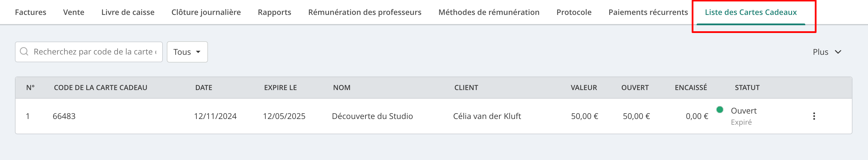868x160 pixels.
Task: Click the gift card code 66483
Action: [x=64, y=116]
